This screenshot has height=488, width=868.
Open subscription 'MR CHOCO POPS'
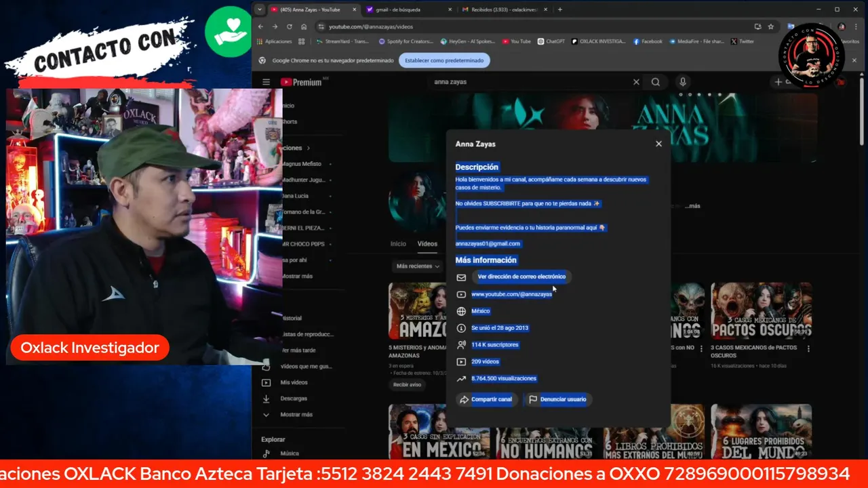click(303, 244)
